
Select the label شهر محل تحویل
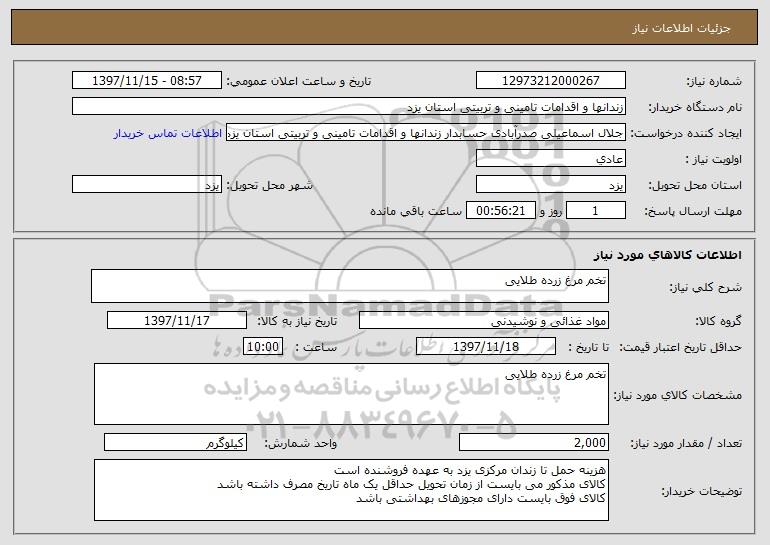pyautogui.click(x=269, y=185)
